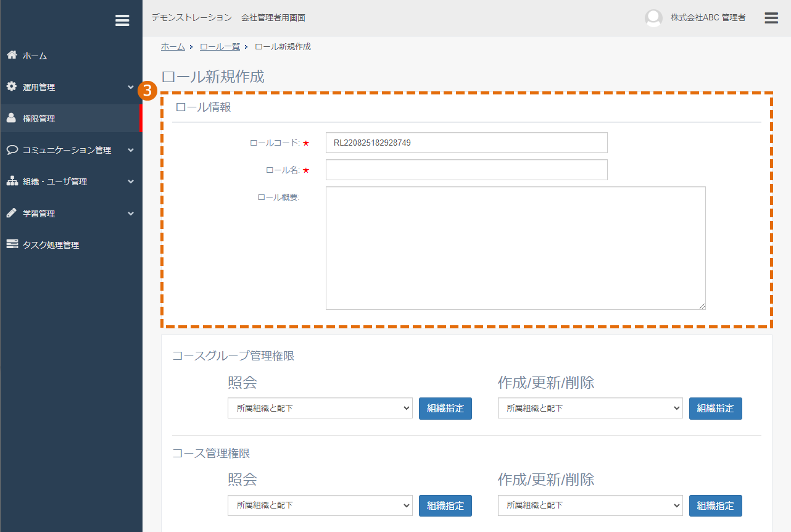Click the user avatar icon
Screen dimensions: 791x532
653,18
